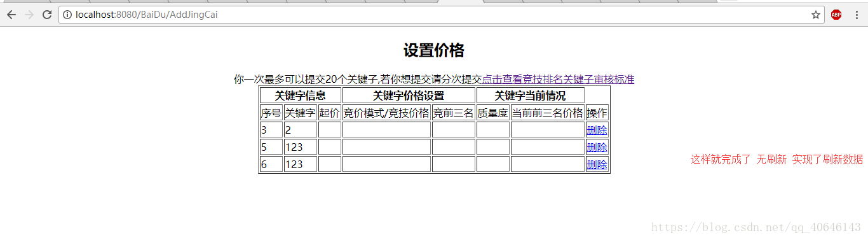Bookmark this page with the star icon
The image size is (868, 240).
pyautogui.click(x=816, y=15)
